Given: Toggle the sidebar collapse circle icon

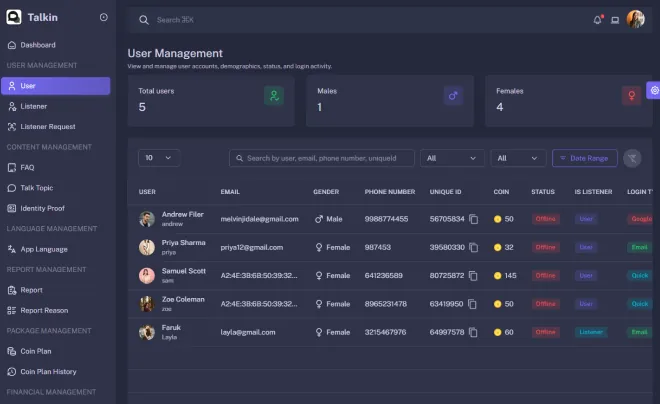Looking at the screenshot, I should pyautogui.click(x=104, y=17).
